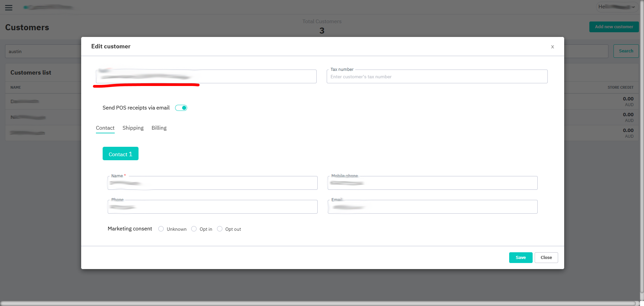Choose Opt out for marketing consent

pos(220,229)
